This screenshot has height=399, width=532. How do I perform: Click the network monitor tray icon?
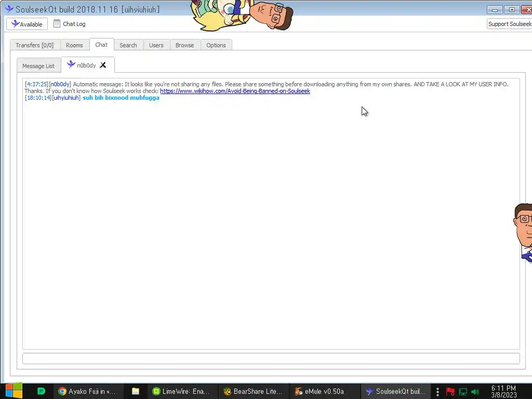click(x=463, y=392)
